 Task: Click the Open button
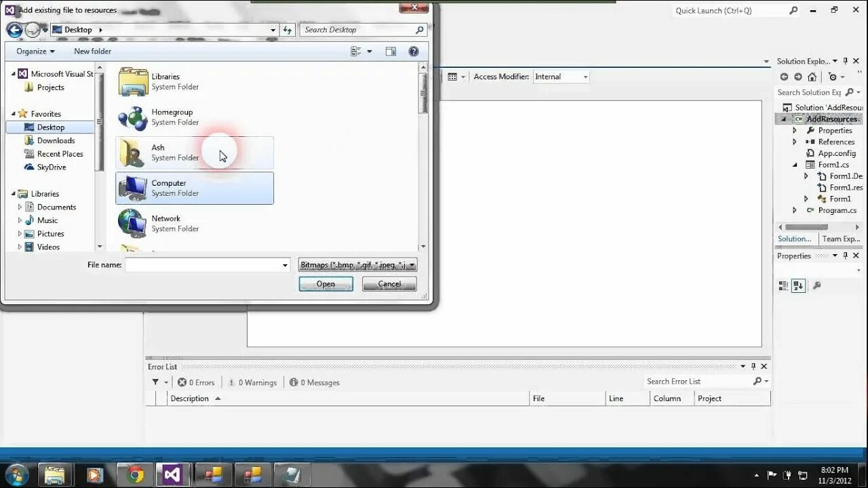[x=325, y=284]
